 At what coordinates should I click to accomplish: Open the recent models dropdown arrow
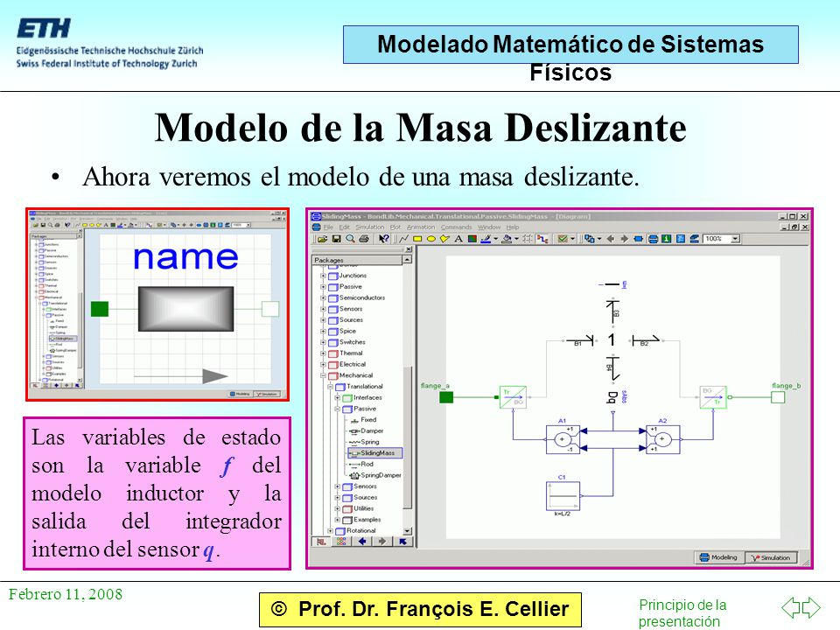[599, 239]
